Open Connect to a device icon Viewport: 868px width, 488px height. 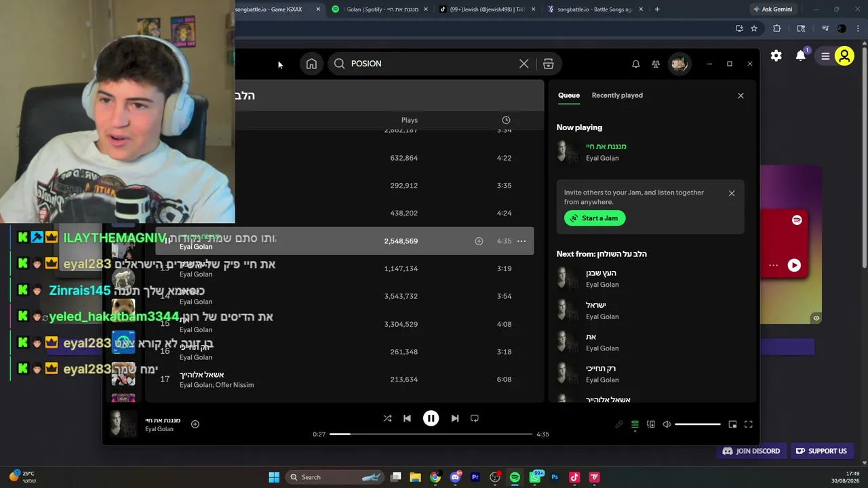coord(651,424)
